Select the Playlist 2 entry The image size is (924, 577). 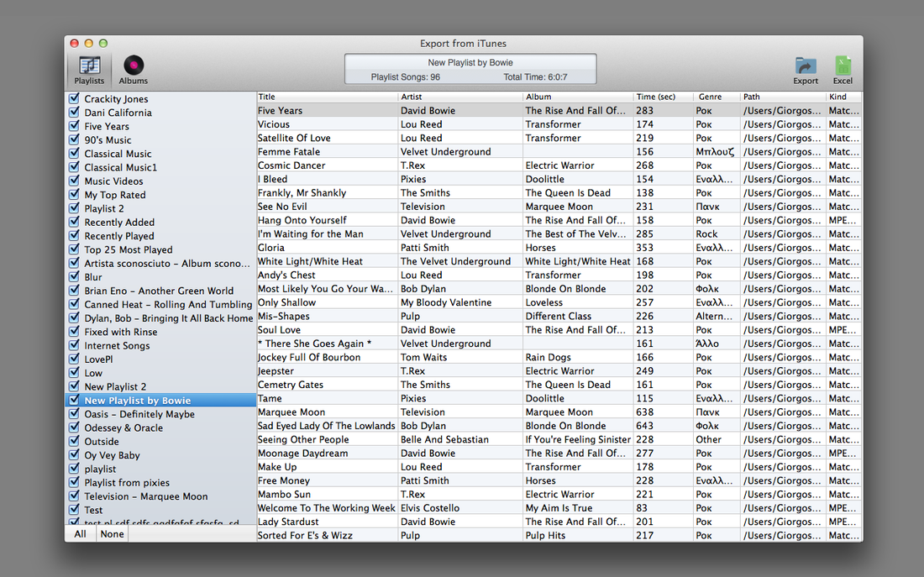(103, 208)
